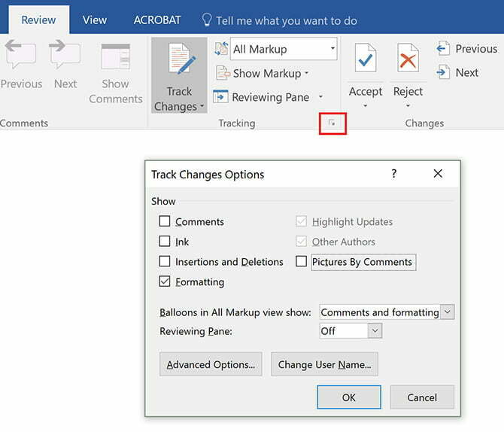Expand Reviewing Pane dropdown arrow in ribbon
Viewport: 504px width, 432px height.
tap(320, 96)
